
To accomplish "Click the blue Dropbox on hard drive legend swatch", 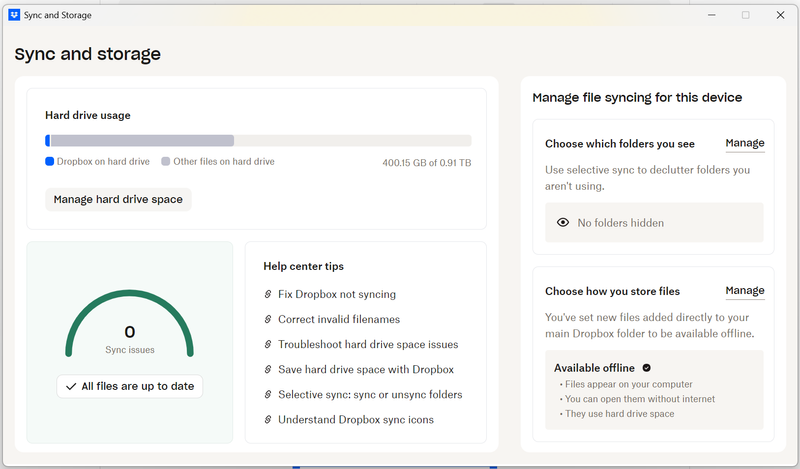I will point(49,161).
